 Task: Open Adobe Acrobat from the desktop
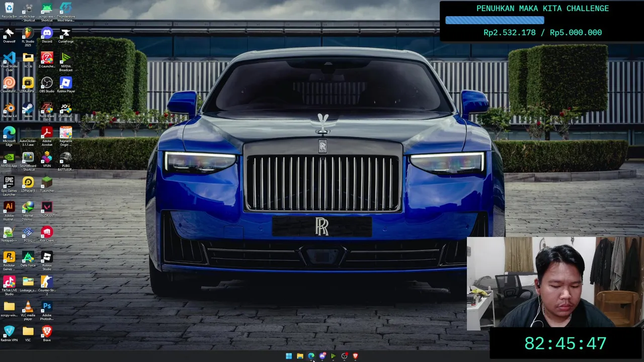coord(47,136)
